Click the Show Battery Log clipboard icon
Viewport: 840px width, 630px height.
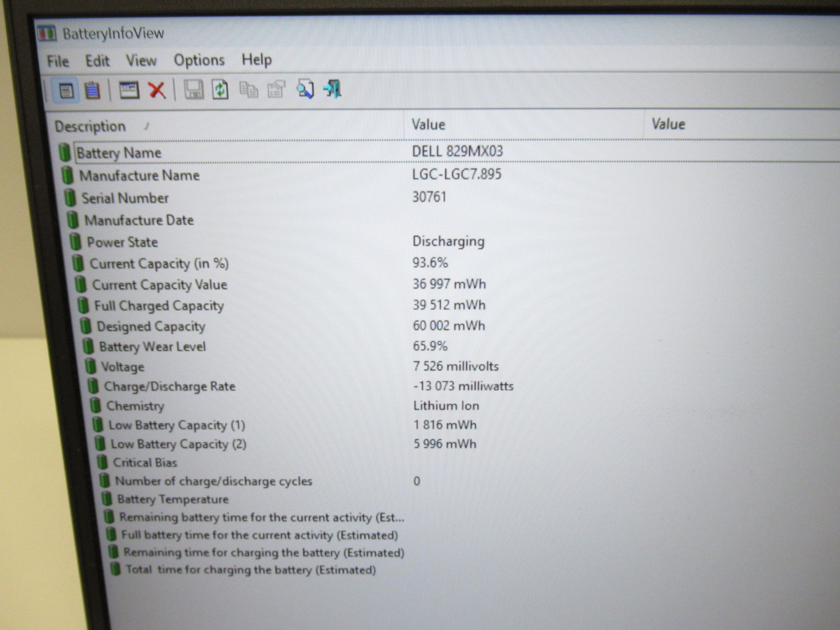pyautogui.click(x=92, y=90)
